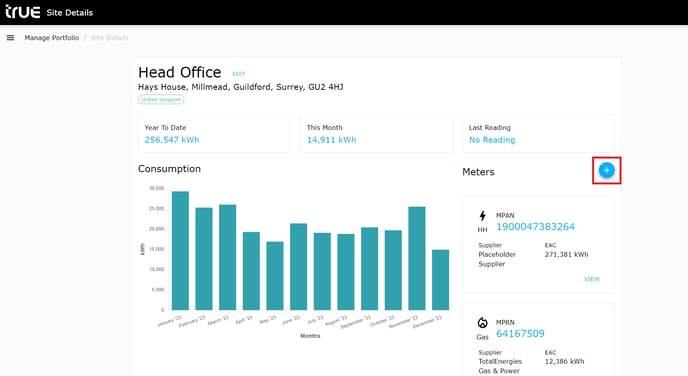
Task: Select the December '23 consumption bar
Action: [441, 280]
